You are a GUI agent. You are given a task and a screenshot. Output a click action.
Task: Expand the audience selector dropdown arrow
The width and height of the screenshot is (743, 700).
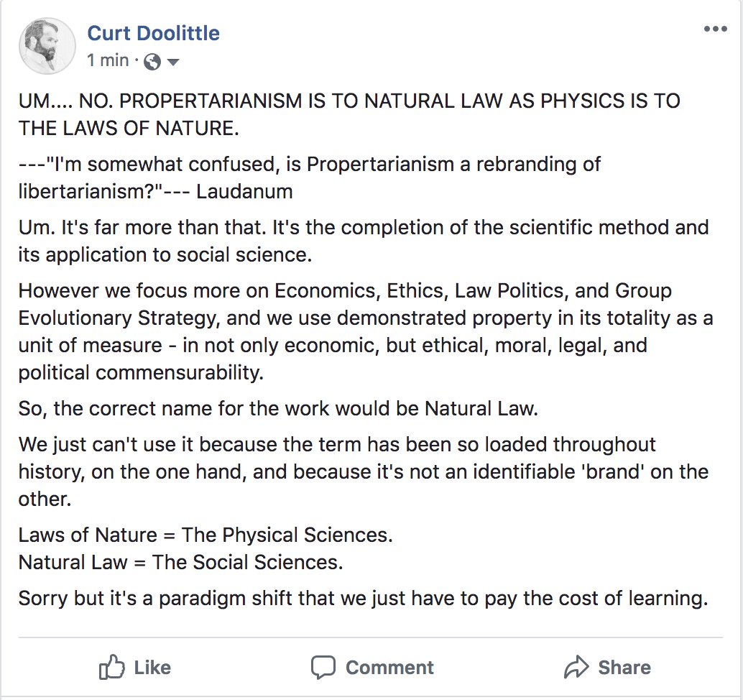click(x=172, y=63)
